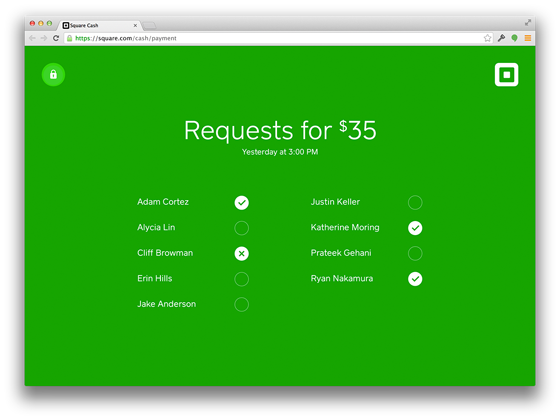
Task: Click the name Alycia Lin
Action: point(156,228)
